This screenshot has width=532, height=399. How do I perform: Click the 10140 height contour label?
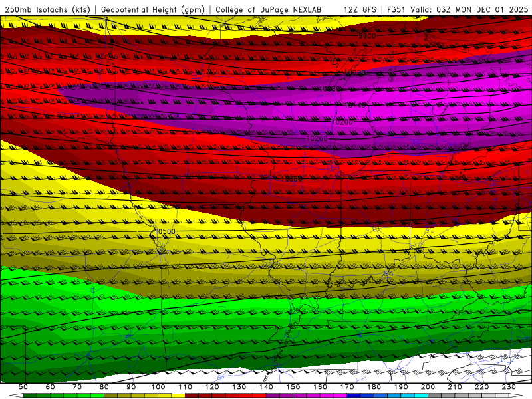point(355,106)
